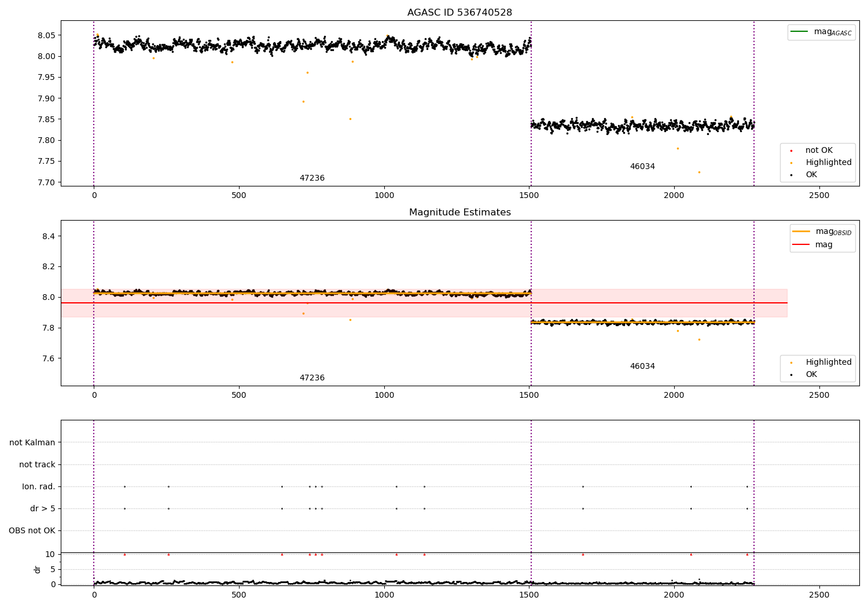This screenshot has width=868, height=608.
Task: Click obsid label 47236 in top plot
Action: click(312, 178)
